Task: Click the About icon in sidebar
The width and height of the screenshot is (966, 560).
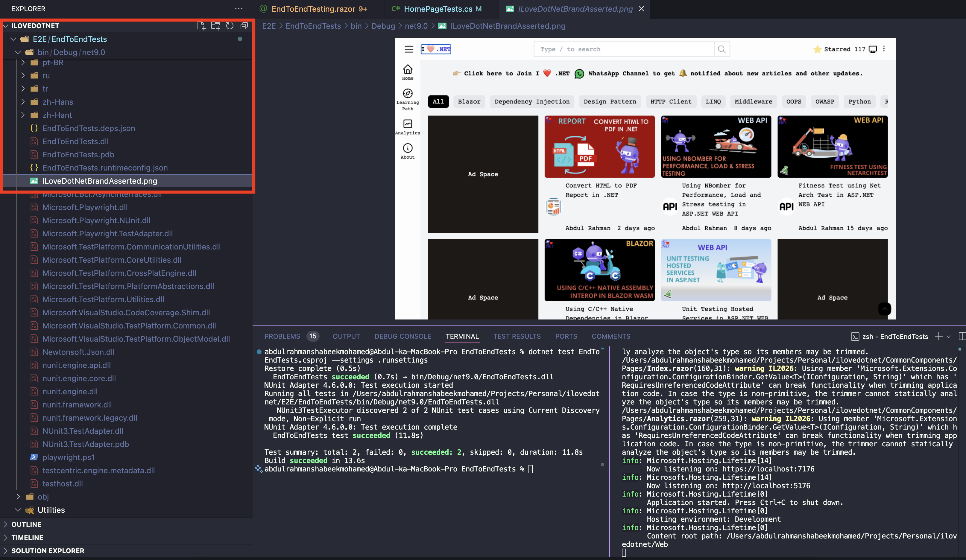Action: click(407, 148)
